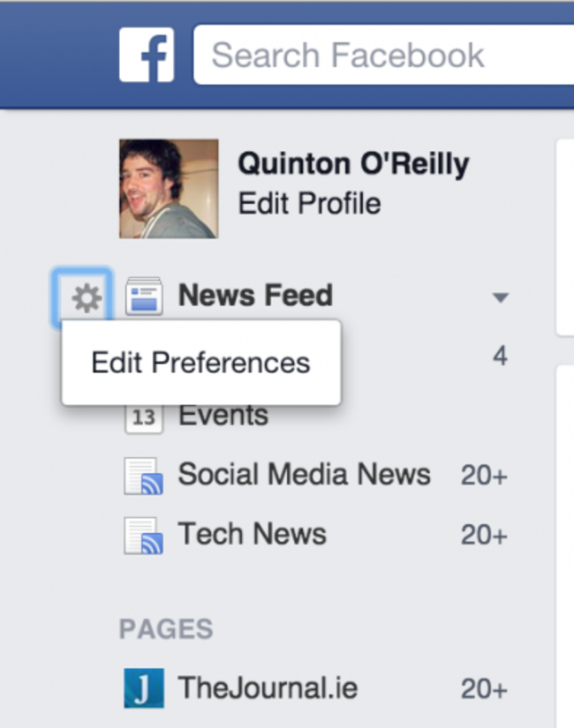The image size is (574, 728).
Task: Select the News Feed entry
Action: (254, 296)
